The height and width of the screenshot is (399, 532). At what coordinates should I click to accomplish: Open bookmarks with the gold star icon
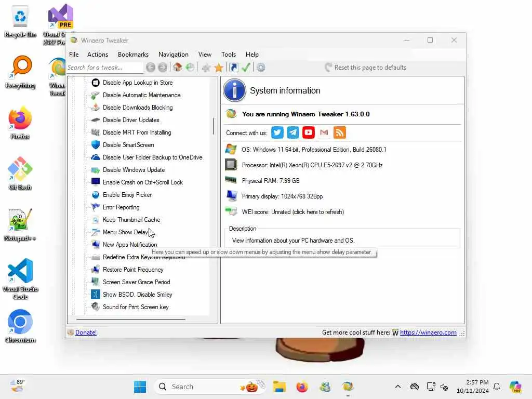(219, 68)
